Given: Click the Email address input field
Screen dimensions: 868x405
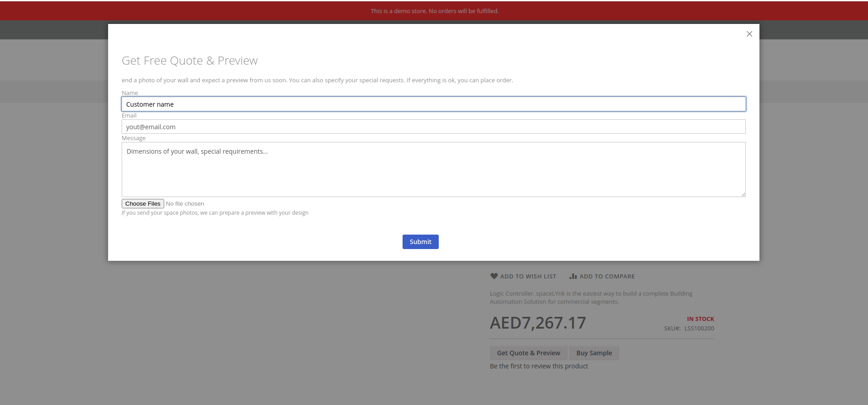Looking at the screenshot, I should point(433,127).
